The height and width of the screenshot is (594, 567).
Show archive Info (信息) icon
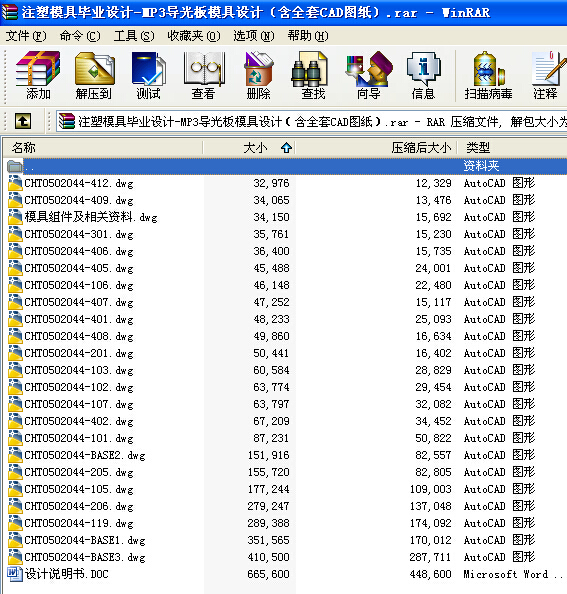(423, 76)
